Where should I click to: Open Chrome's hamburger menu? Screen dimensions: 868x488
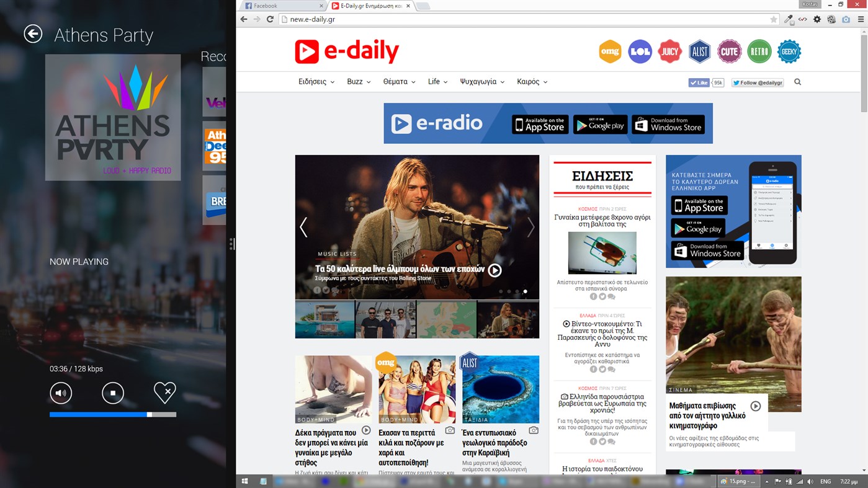862,19
